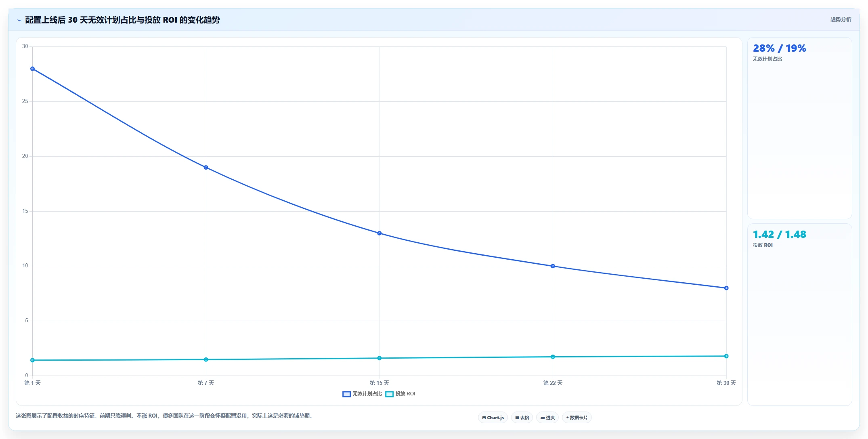Click the 28% / 19% stat value
This screenshot has height=439, width=868.
pos(779,48)
